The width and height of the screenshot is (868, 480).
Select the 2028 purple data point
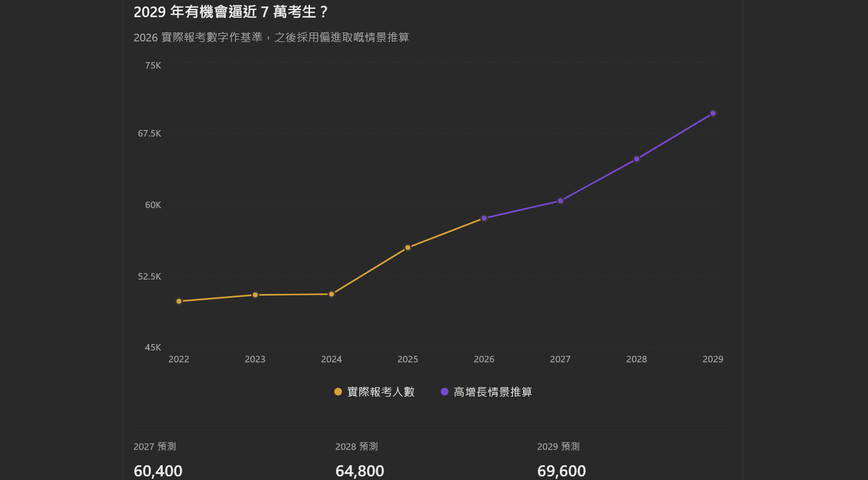(x=637, y=159)
